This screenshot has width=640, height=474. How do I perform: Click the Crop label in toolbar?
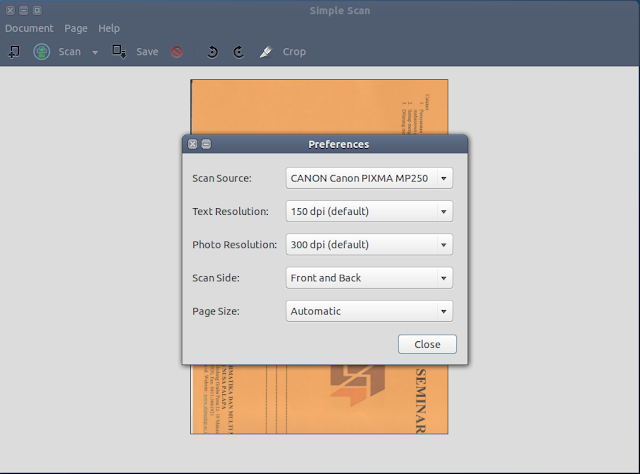(x=294, y=52)
